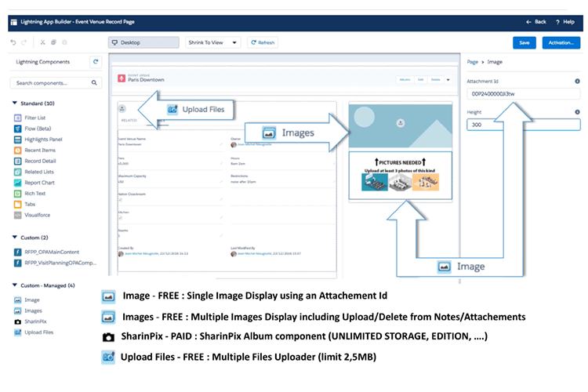Click the Highlights Panel label
This screenshot has height=392, width=588.
tap(43, 140)
